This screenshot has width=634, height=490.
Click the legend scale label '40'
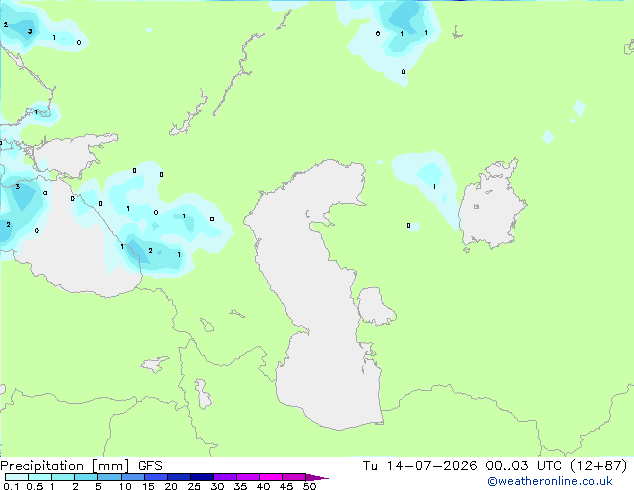point(264,486)
